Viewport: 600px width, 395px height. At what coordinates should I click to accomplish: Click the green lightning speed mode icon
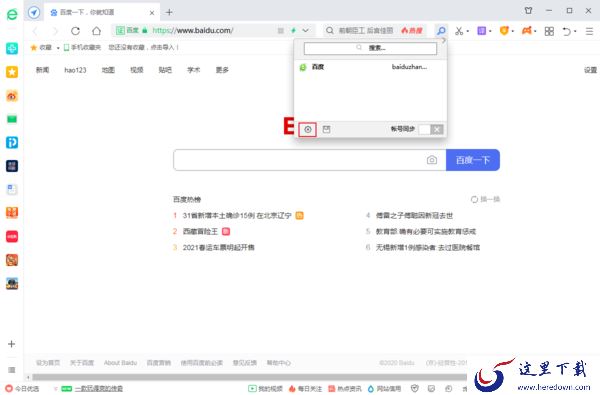(293, 30)
